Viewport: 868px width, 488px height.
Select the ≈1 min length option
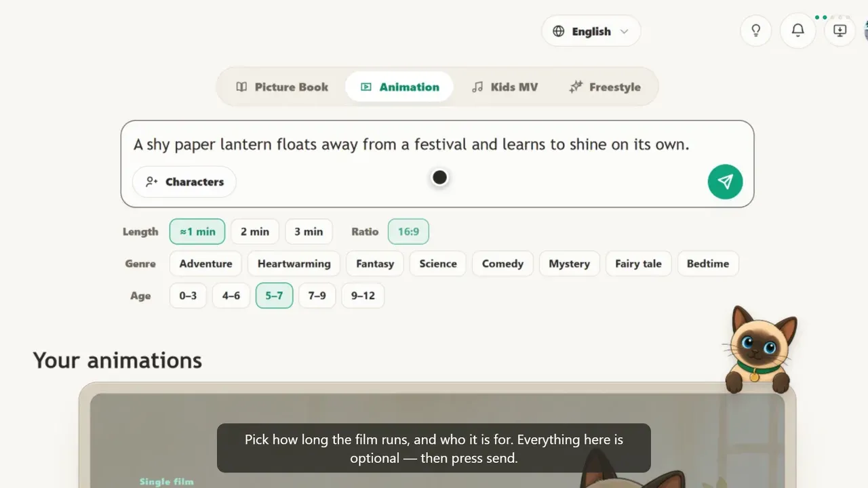point(197,232)
